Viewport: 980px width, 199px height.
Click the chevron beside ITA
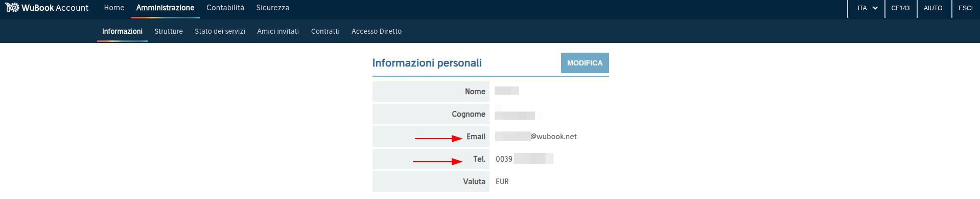[x=875, y=8]
